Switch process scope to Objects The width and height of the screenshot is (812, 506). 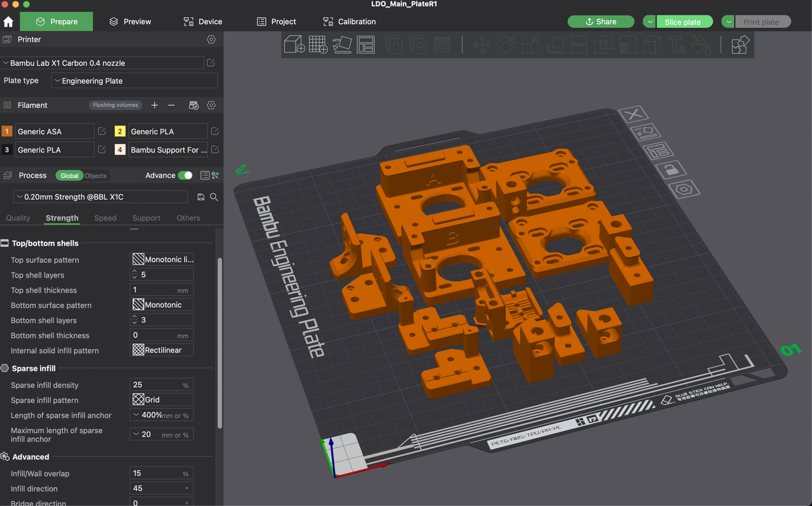[96, 176]
